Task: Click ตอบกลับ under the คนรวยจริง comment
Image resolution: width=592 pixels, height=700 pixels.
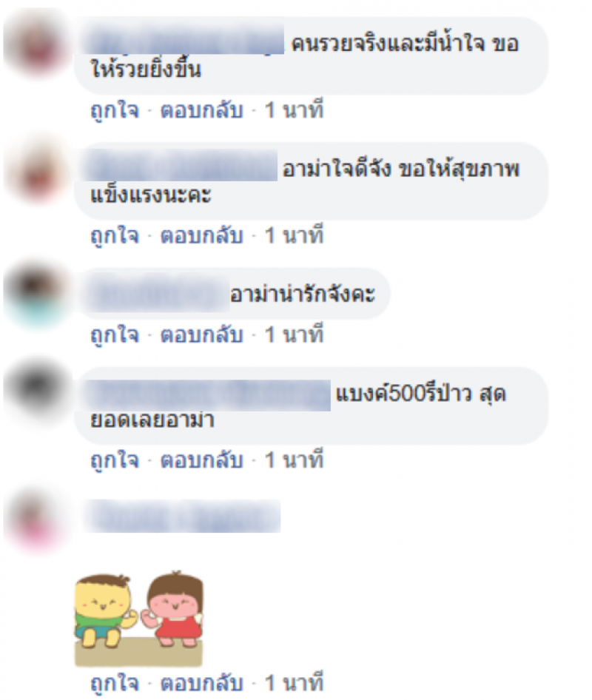Action: [x=202, y=110]
